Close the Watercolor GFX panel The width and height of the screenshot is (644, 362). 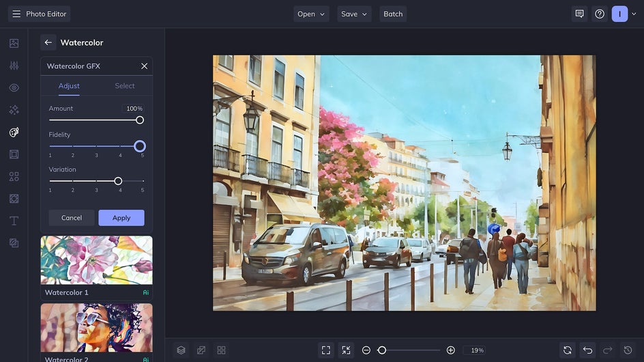(144, 66)
